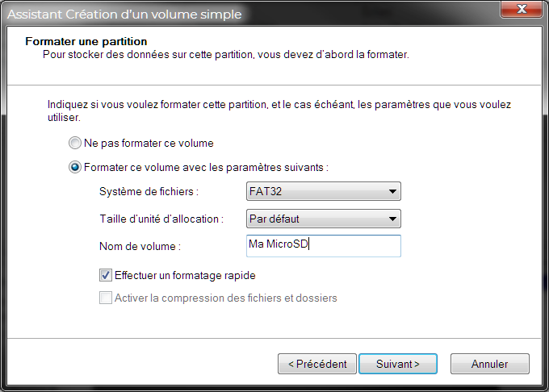Select the 'Ne pas formater ce volume' radio button

pyautogui.click(x=75, y=144)
